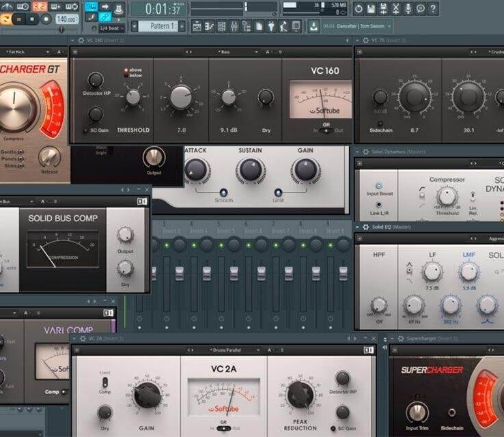Save project with the floppy disk icon
Image resolution: width=504 pixels, height=437 pixels.
(371, 9)
